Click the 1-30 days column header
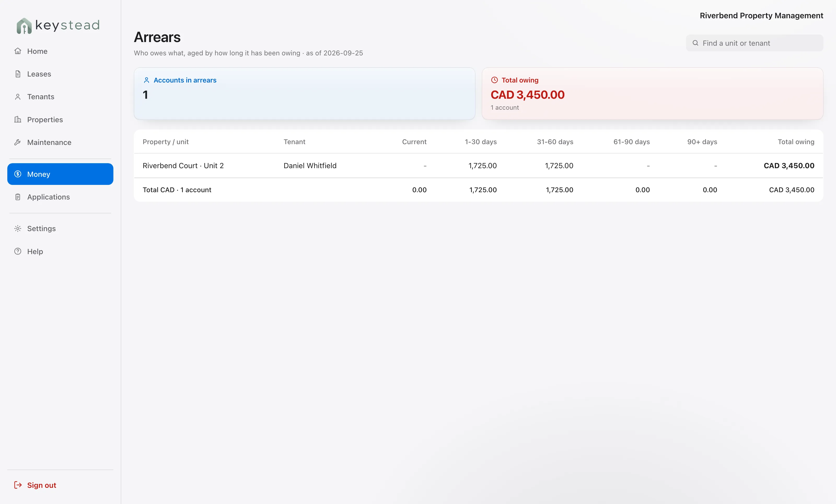The width and height of the screenshot is (836, 504). 481,142
